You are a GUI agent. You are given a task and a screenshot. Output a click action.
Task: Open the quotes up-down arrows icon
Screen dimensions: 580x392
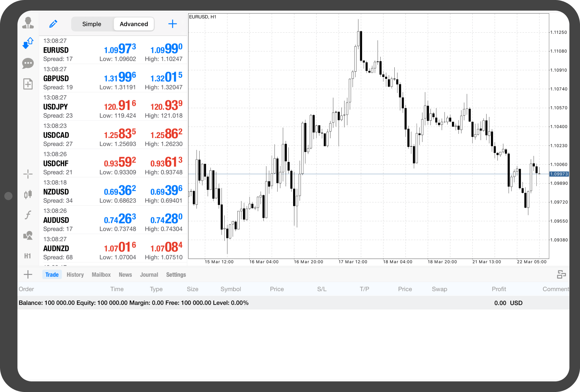coord(28,43)
